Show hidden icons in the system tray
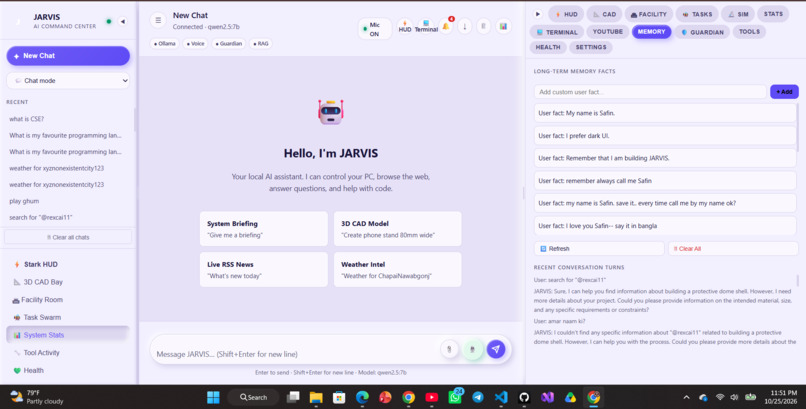806x409 pixels. [686, 397]
